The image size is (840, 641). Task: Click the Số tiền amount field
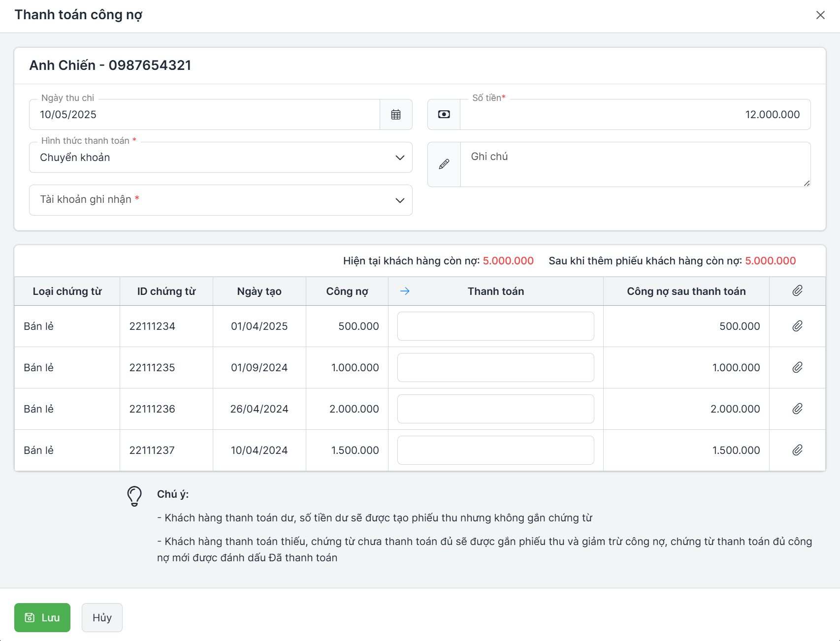(635, 115)
